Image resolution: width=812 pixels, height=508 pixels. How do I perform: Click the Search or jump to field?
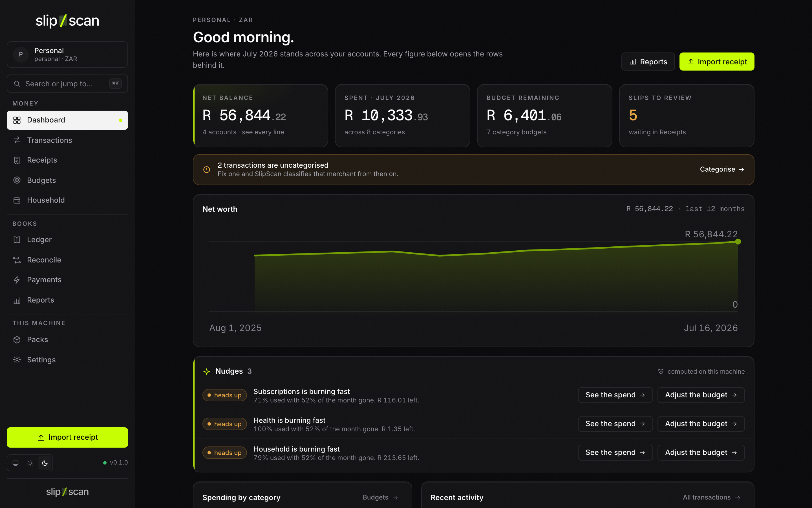[x=67, y=84]
